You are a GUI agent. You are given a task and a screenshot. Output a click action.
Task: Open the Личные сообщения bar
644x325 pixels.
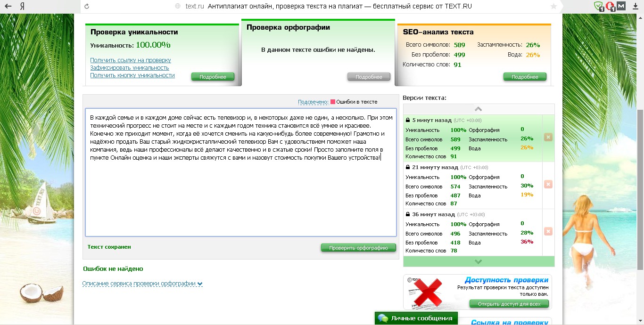point(416,318)
